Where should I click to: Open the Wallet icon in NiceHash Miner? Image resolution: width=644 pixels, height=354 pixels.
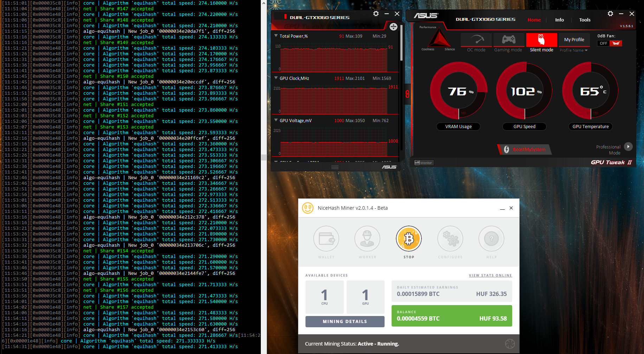pyautogui.click(x=326, y=239)
